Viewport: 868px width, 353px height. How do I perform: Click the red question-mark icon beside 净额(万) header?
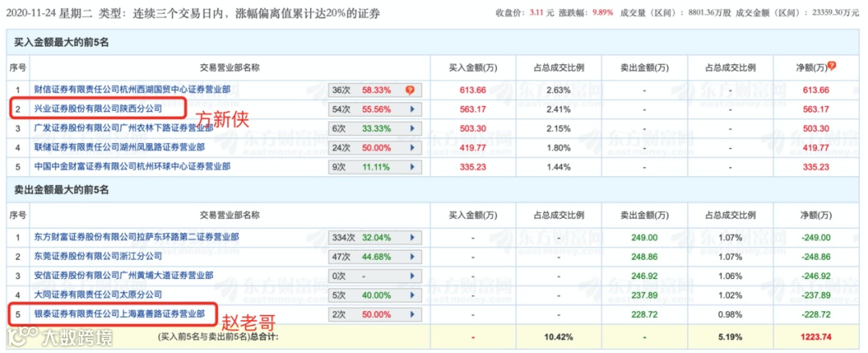click(x=832, y=67)
